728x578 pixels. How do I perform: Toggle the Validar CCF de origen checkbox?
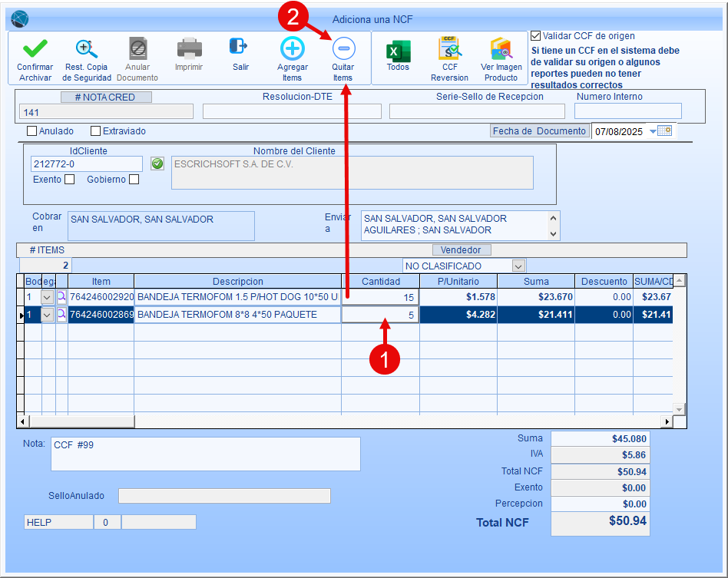(536, 36)
